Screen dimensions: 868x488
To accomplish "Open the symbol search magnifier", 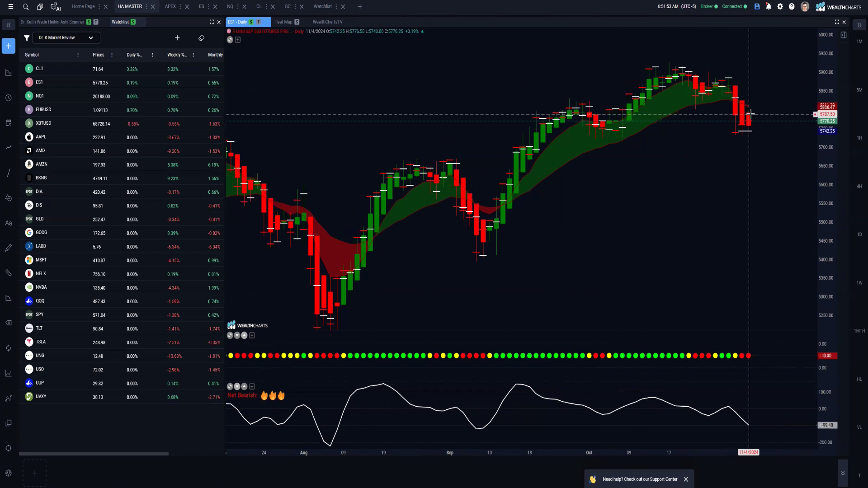I will 26,7.
